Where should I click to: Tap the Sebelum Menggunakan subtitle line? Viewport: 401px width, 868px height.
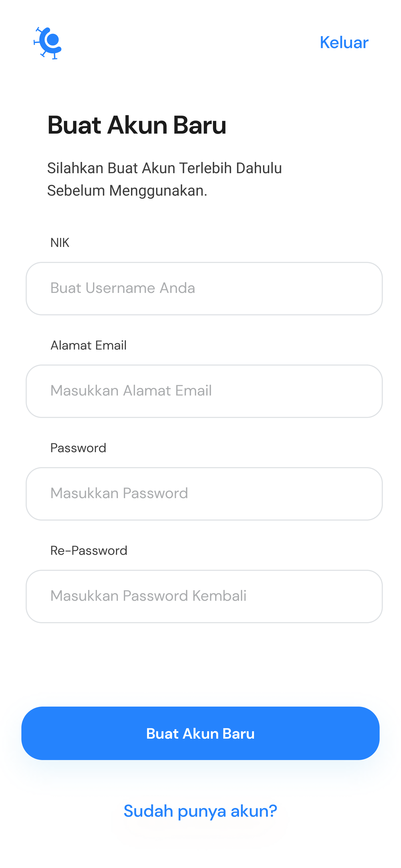[x=127, y=190]
